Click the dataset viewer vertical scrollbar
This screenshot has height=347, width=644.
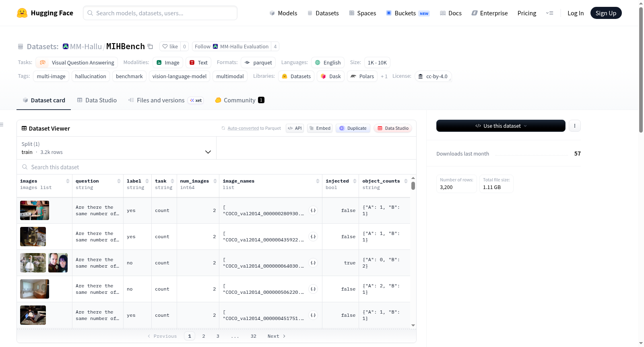413,186
